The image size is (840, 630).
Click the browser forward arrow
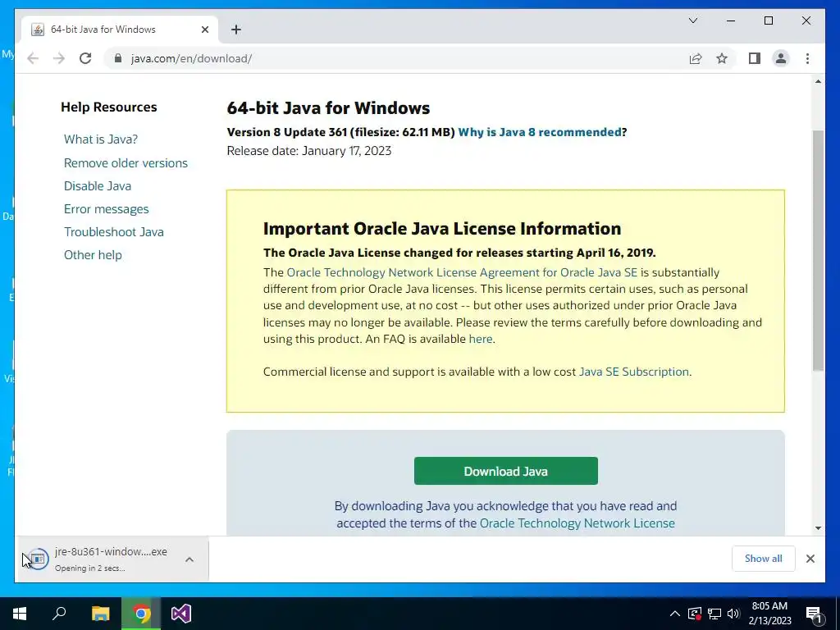point(59,58)
